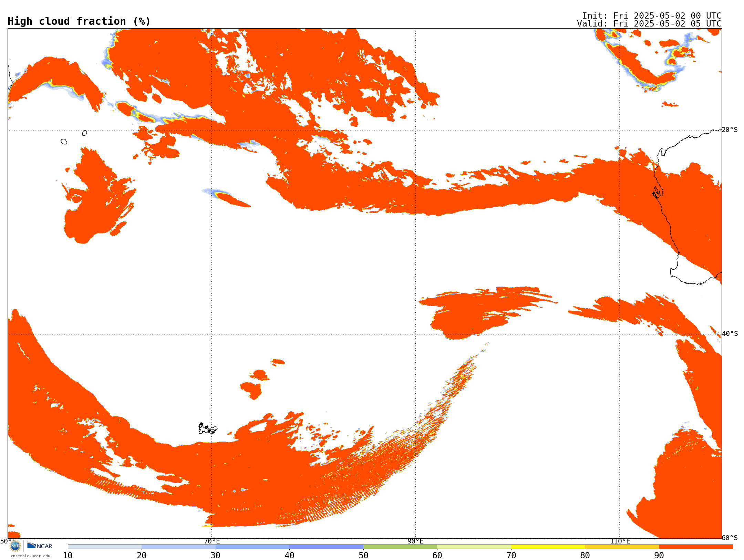Image resolution: width=744 pixels, height=560 pixels.
Task: Click the NCAR logo
Action: click(x=40, y=546)
